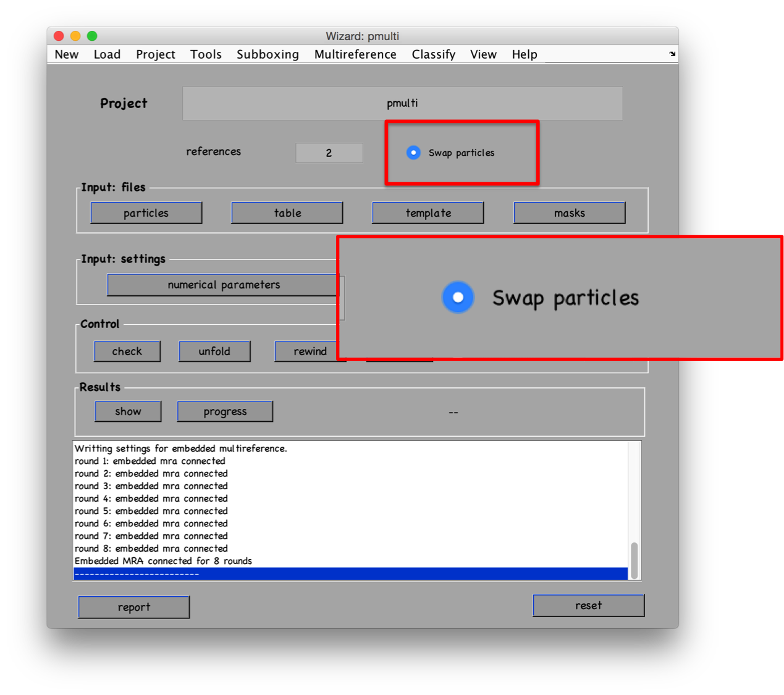View progress of the results
784x695 pixels.
[225, 411]
